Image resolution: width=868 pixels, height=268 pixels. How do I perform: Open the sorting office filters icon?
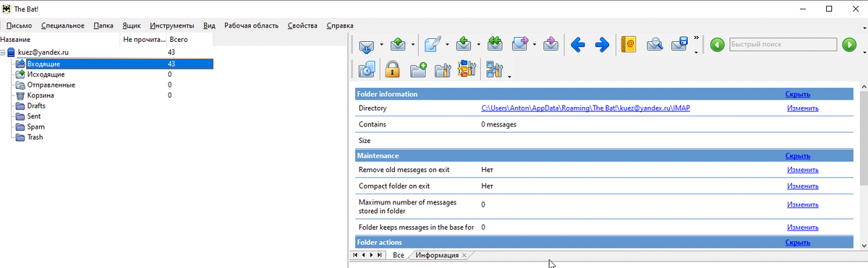[x=467, y=69]
